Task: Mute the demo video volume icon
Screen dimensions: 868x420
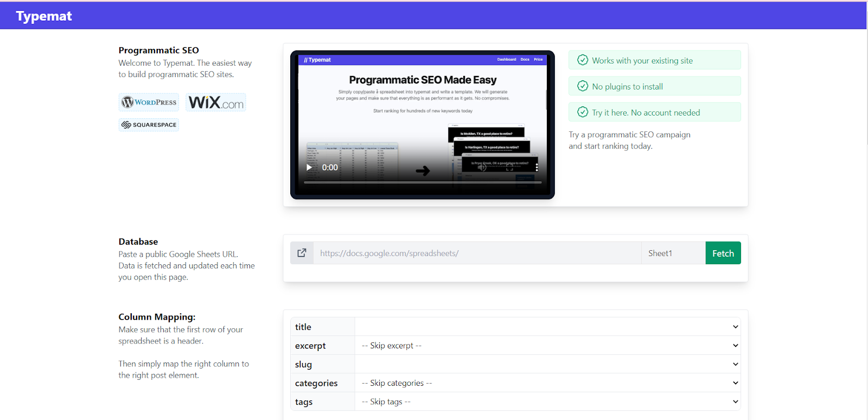Action: tap(482, 167)
